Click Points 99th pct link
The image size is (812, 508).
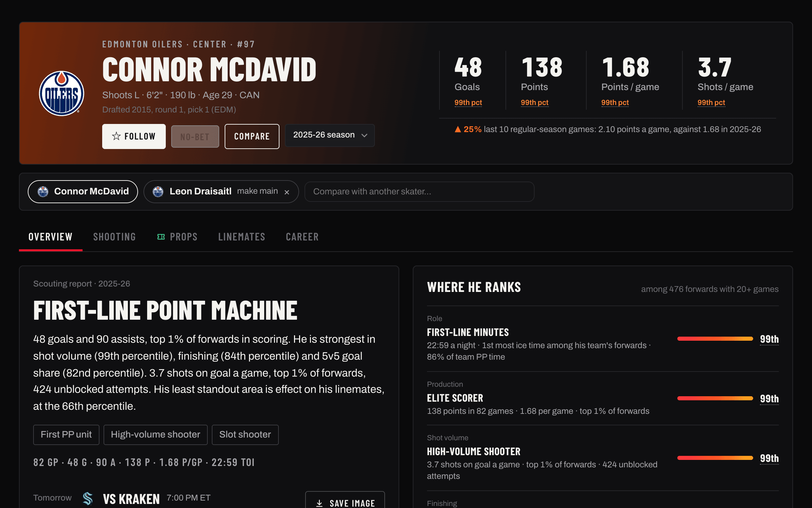click(535, 103)
